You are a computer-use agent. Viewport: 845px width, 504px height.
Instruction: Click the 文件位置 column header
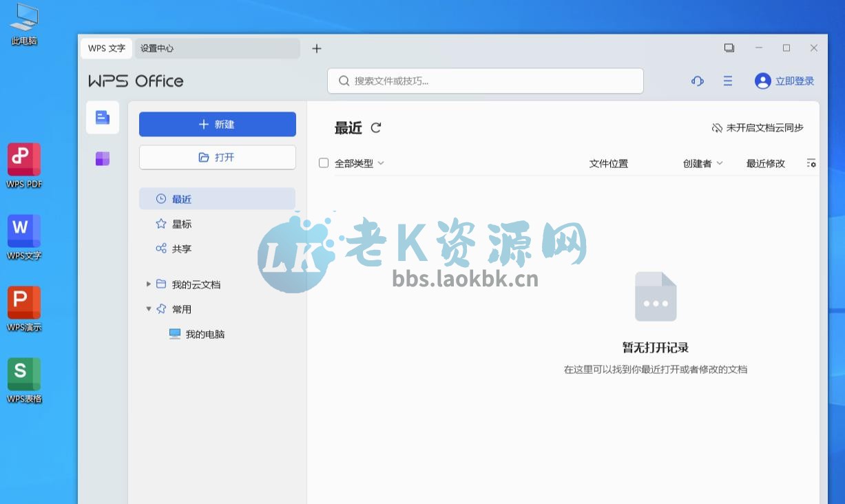(609, 163)
